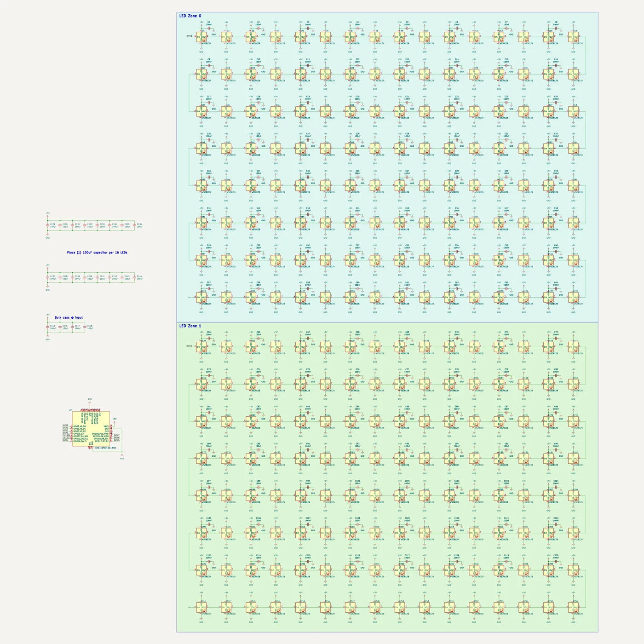Select bulk capacitor C140 100uF
This screenshot has height=644, width=644.
click(85, 277)
